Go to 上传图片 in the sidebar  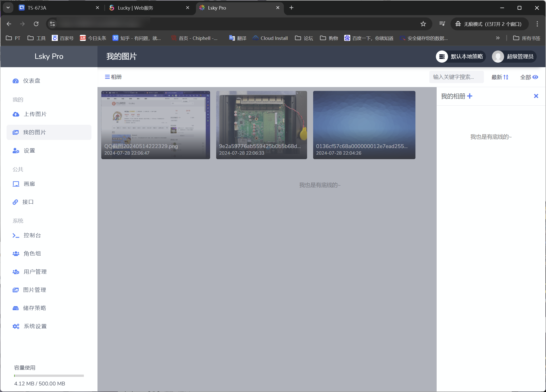pyautogui.click(x=49, y=114)
